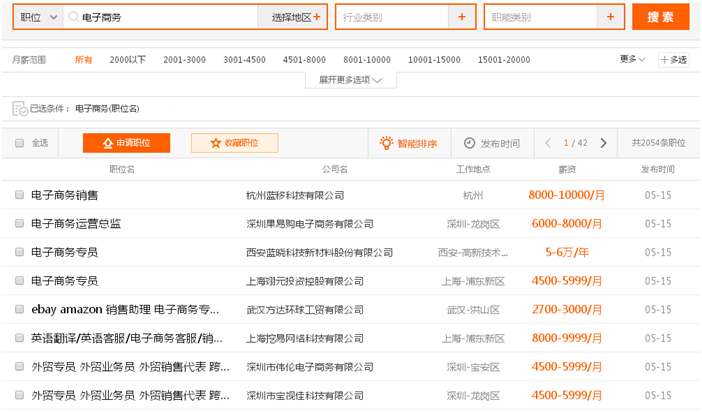Filter salary by 4501-8000 range
The width and height of the screenshot is (702, 413).
pyautogui.click(x=304, y=60)
